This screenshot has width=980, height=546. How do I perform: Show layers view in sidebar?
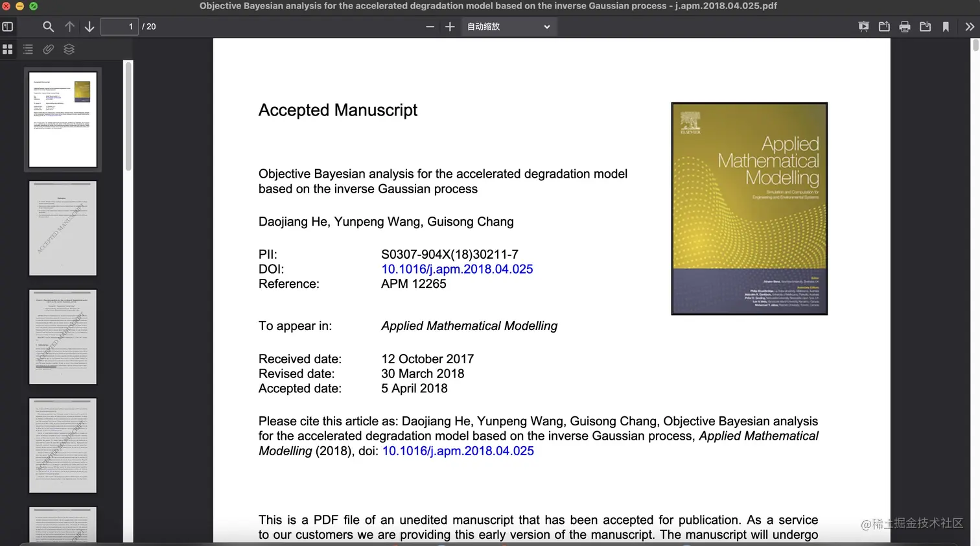click(x=69, y=49)
